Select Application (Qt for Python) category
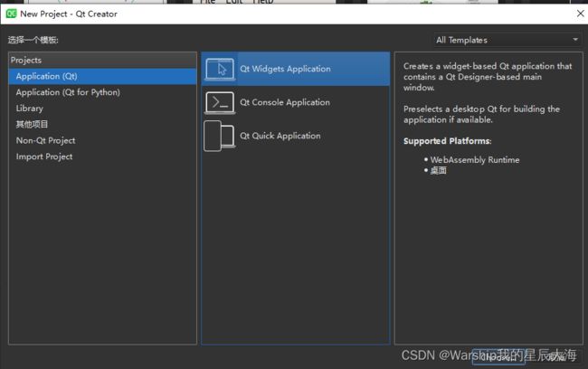This screenshot has width=588, height=369. pyautogui.click(x=102, y=92)
